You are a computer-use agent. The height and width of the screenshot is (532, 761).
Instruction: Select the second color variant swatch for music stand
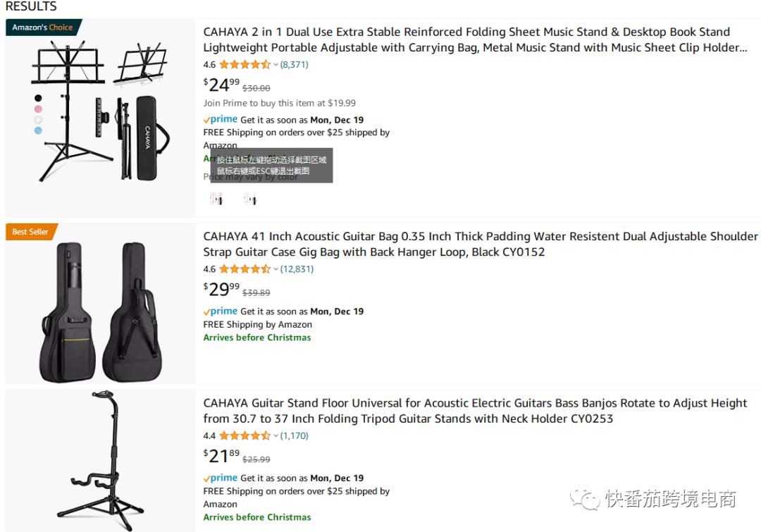tap(249, 199)
